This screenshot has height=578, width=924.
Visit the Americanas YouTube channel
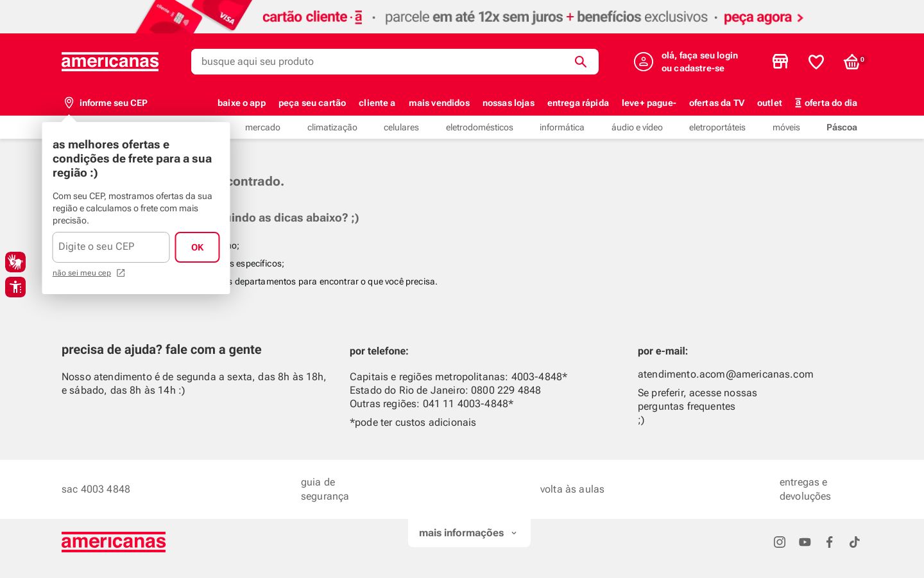pyautogui.click(x=805, y=542)
